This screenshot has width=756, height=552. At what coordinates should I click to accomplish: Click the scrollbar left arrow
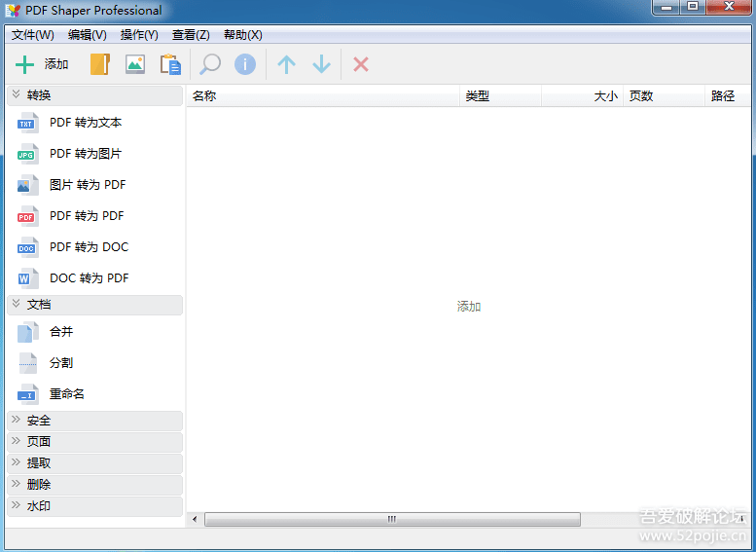coord(195,520)
